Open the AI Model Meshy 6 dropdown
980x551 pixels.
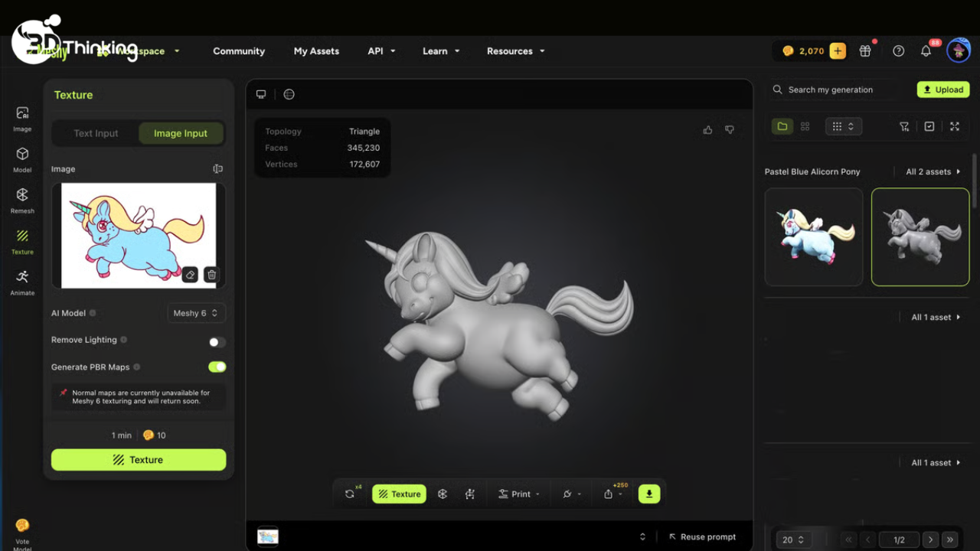pos(196,313)
